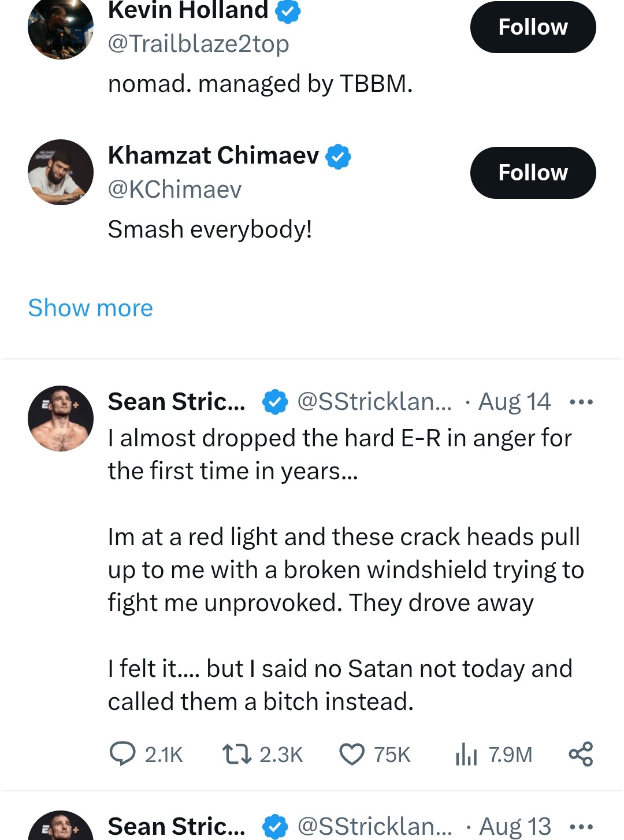Open the three-dot menu on Aug 14 tweet

[581, 402]
